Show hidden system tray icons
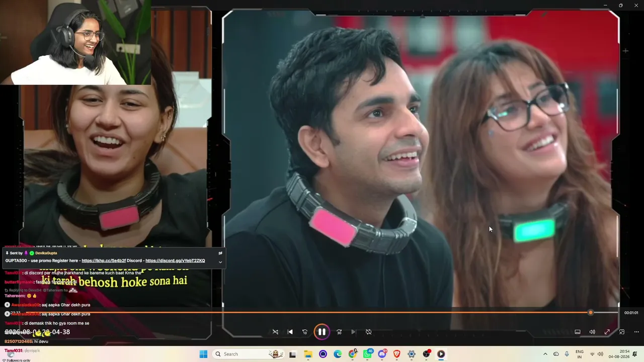Viewport: 644px width, 362px height. click(x=545, y=354)
